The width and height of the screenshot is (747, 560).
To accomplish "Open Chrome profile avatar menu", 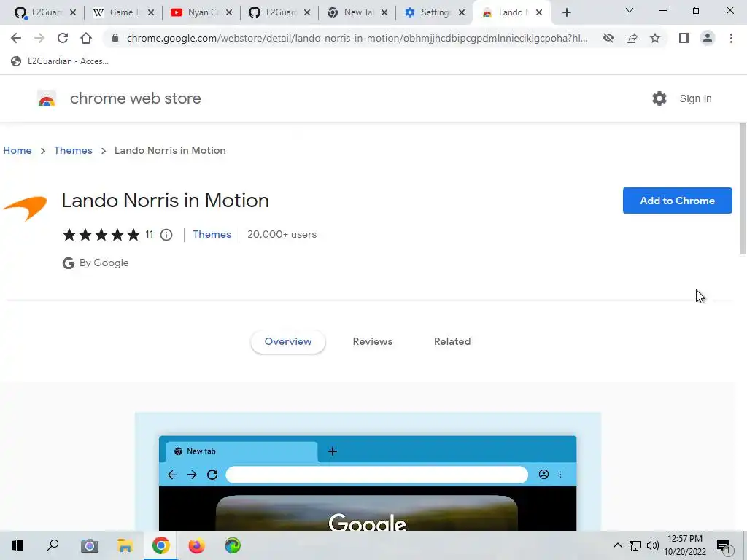I will (x=708, y=38).
